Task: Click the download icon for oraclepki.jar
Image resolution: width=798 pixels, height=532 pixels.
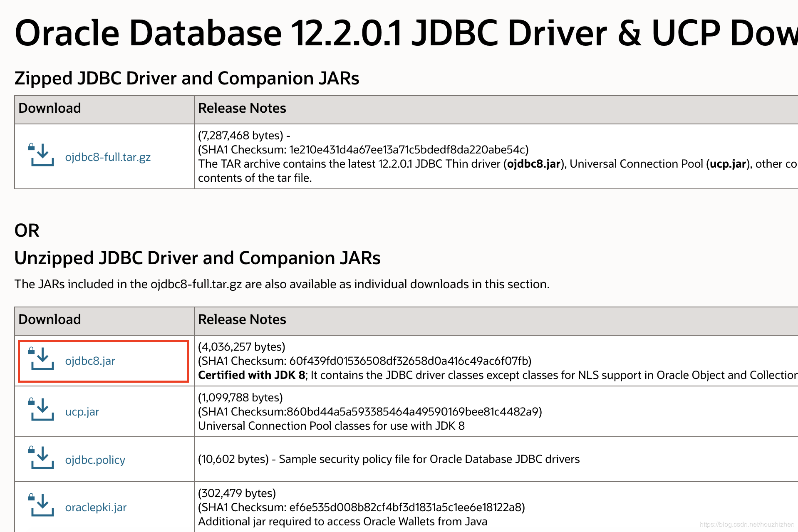Action: [41, 505]
